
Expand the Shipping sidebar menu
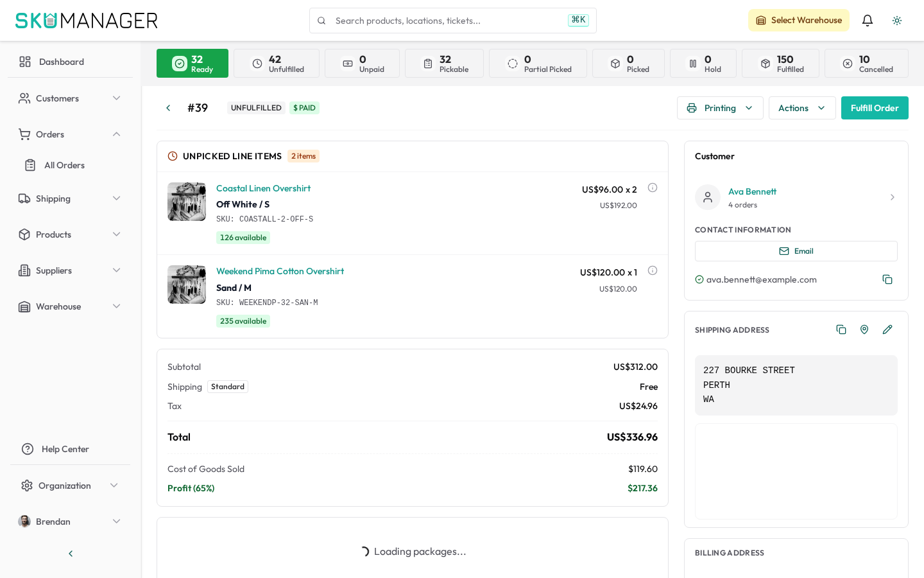(70, 198)
